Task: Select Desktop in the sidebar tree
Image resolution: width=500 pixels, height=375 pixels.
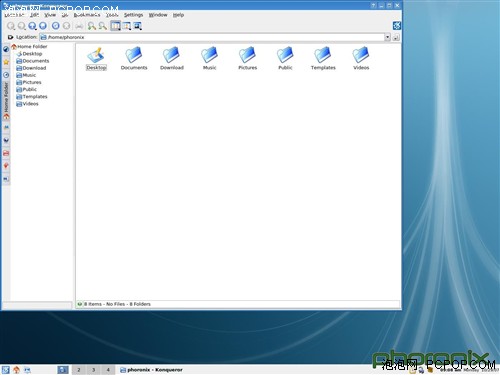Action: 29,54
